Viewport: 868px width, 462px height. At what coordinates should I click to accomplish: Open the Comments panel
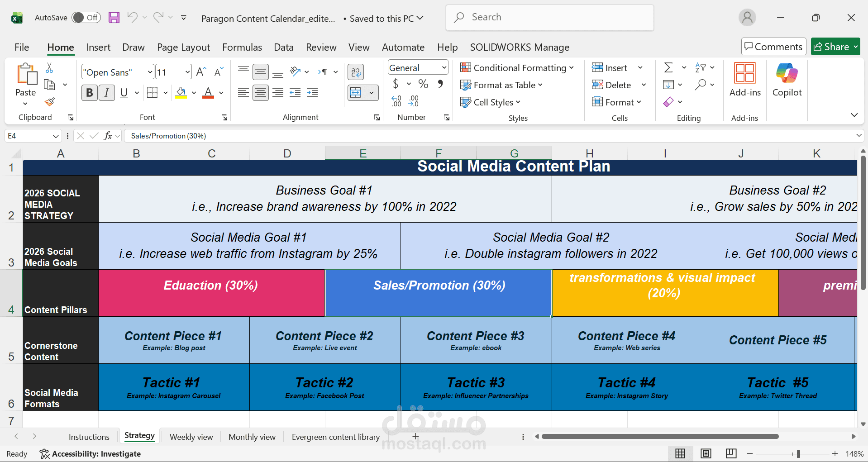[x=773, y=46]
